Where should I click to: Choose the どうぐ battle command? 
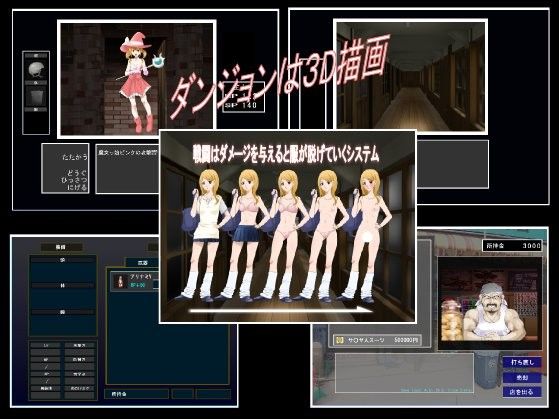tap(77, 173)
